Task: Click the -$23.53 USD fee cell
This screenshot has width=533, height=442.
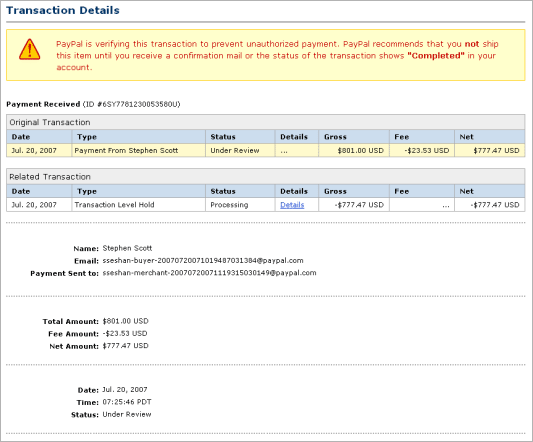Action: [422, 151]
